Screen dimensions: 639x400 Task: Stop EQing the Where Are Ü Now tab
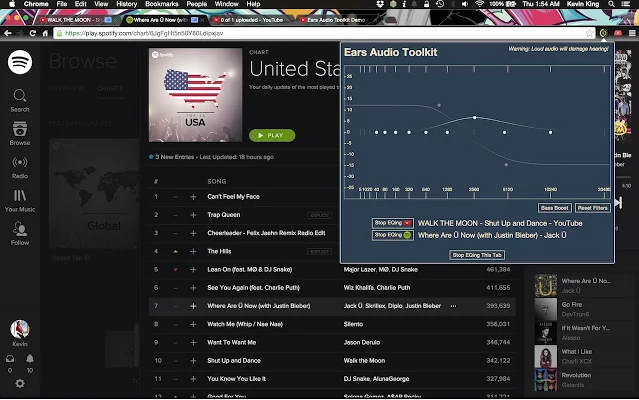click(x=392, y=235)
